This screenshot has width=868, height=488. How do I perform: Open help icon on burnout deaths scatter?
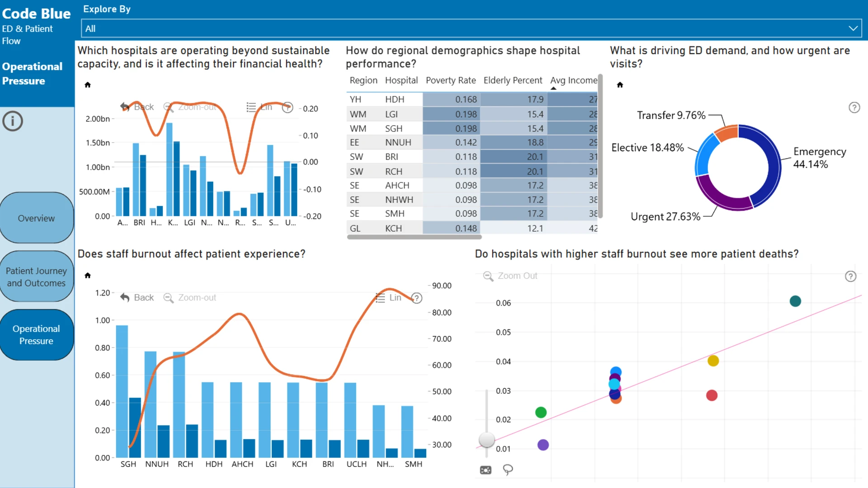[x=850, y=276]
